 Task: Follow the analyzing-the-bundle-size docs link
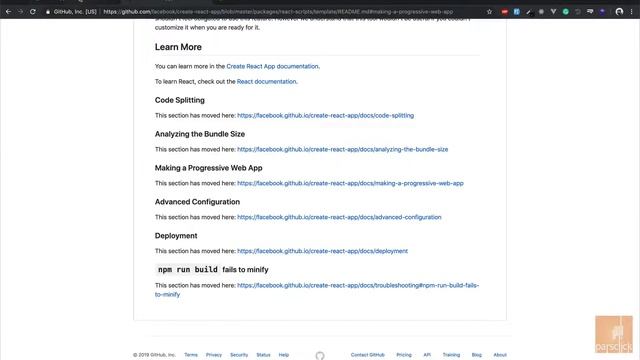pos(342,149)
